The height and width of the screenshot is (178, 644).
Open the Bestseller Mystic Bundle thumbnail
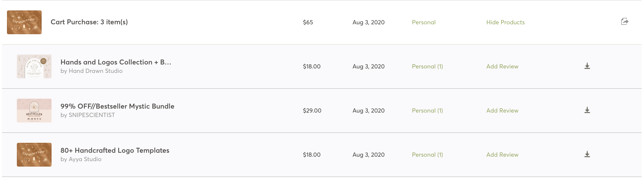pos(34,111)
